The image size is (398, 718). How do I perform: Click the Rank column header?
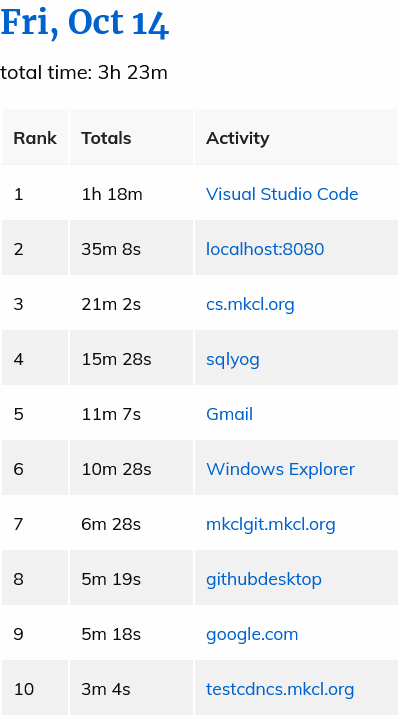[35, 137]
